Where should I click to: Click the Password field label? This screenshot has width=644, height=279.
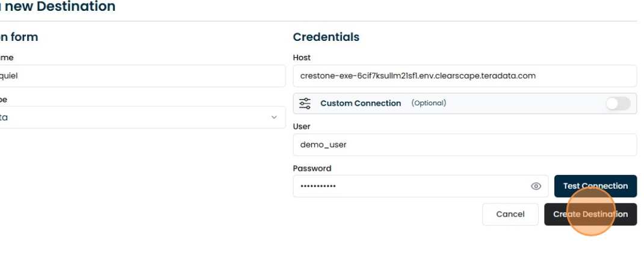312,168
